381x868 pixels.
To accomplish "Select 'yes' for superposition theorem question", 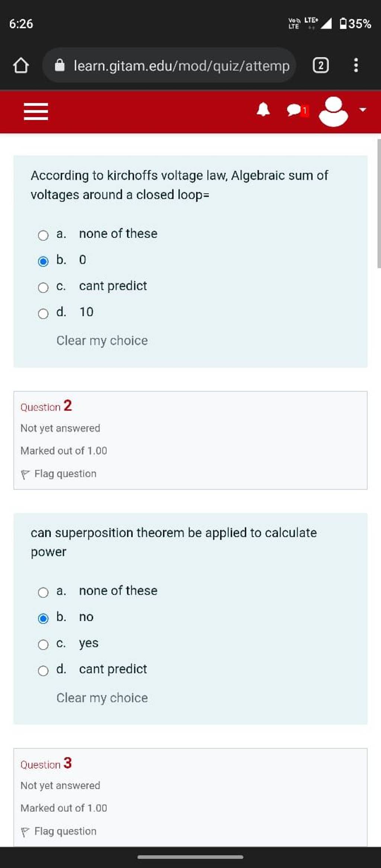I will pyautogui.click(x=43, y=644).
